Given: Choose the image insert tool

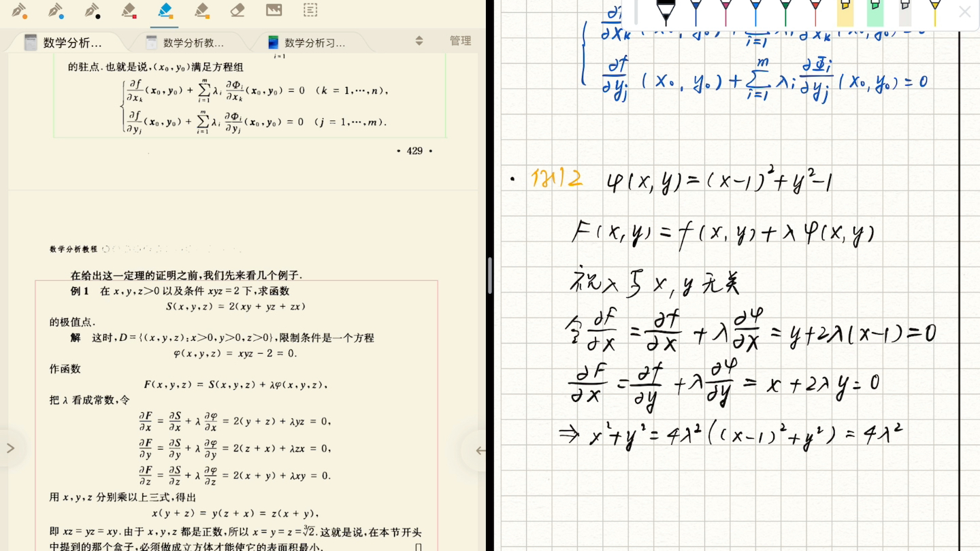Looking at the screenshot, I should tap(274, 10).
